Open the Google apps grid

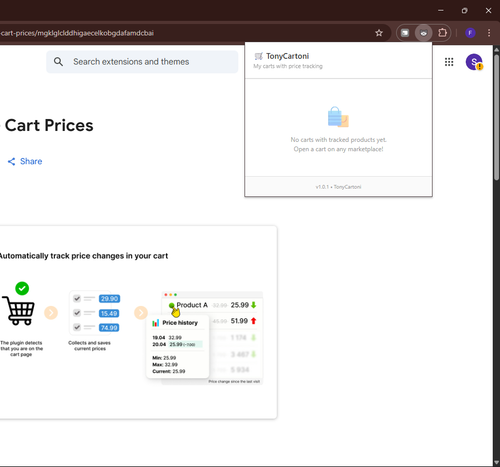point(449,62)
